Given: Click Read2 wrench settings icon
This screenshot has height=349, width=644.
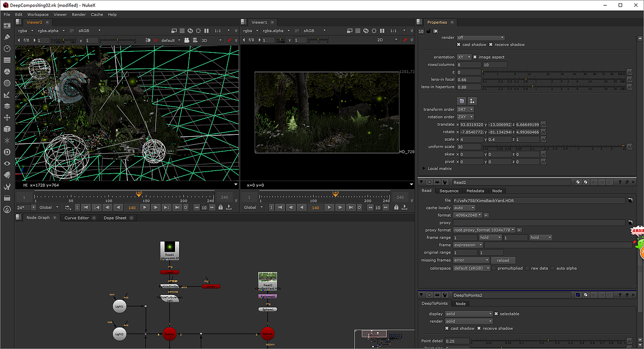Looking at the screenshot, I should click(444, 182).
